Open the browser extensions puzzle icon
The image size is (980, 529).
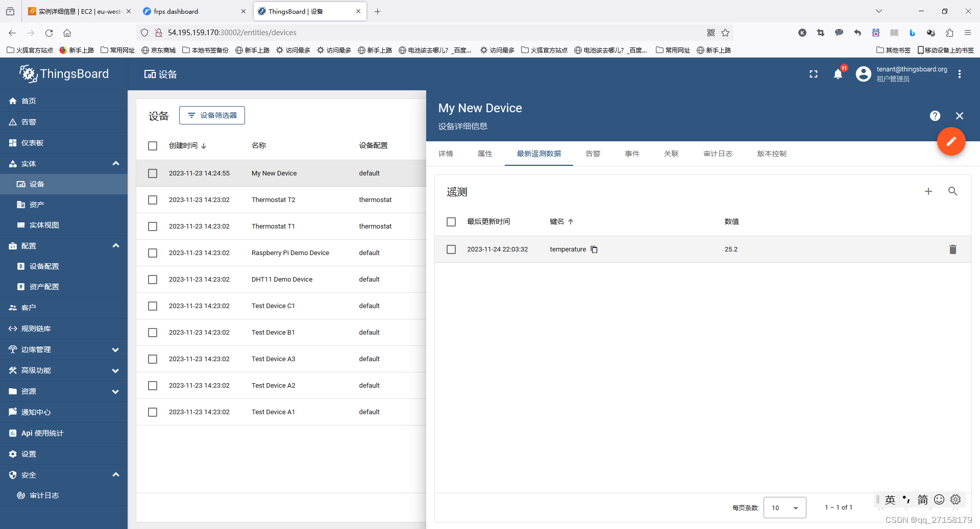[949, 33]
